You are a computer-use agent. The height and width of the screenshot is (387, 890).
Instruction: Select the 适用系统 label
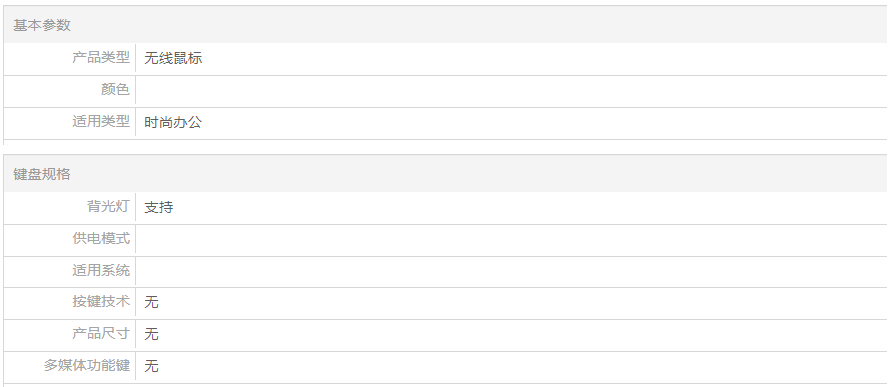click(x=100, y=270)
